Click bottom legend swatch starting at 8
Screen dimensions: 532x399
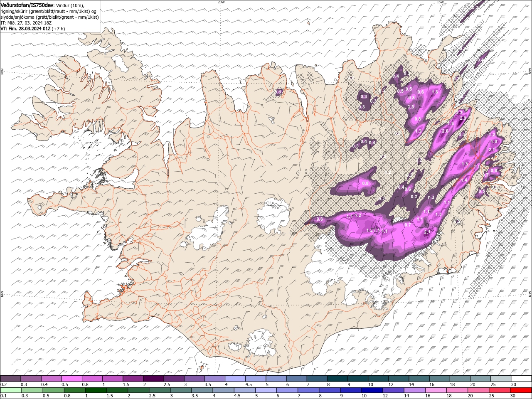(x=329, y=390)
